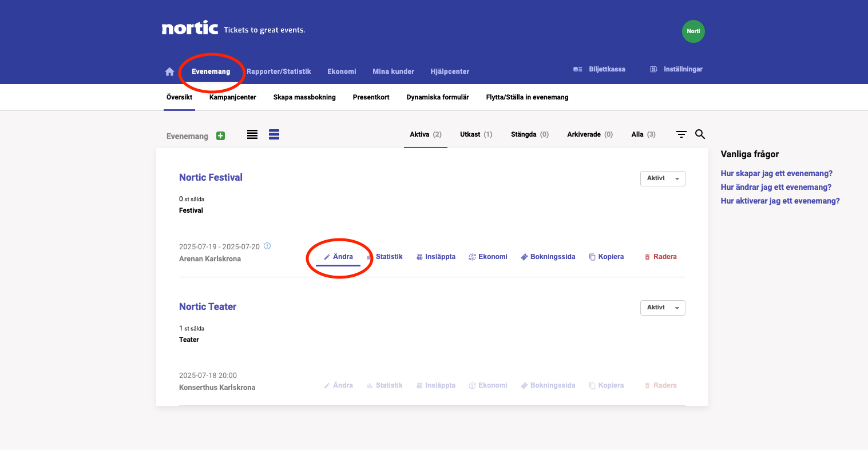Open the green Norti user avatar
The height and width of the screenshot is (450, 868).
point(693,31)
